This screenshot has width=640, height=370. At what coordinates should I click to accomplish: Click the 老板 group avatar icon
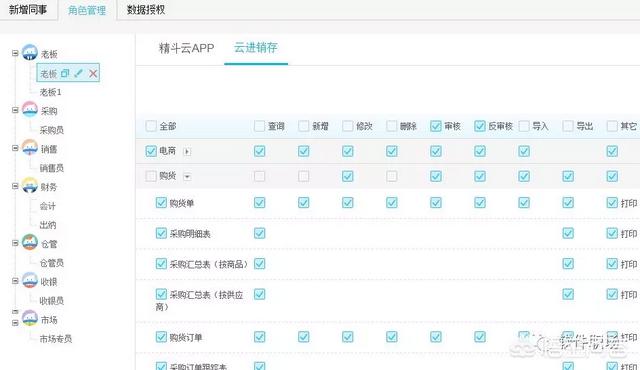(x=30, y=52)
